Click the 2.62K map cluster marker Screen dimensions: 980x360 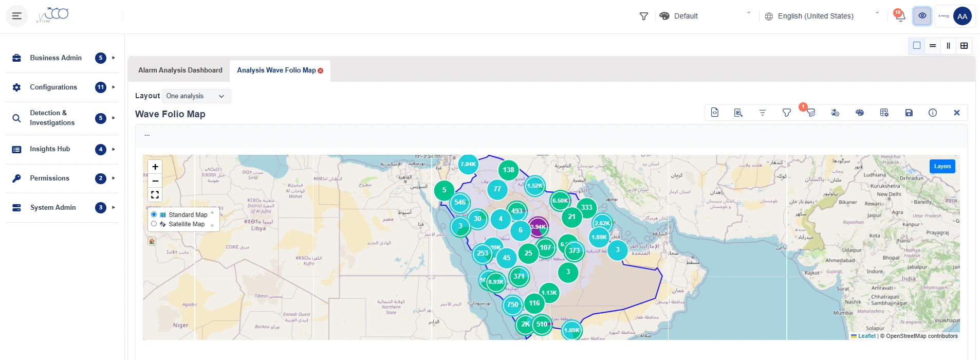tap(602, 223)
